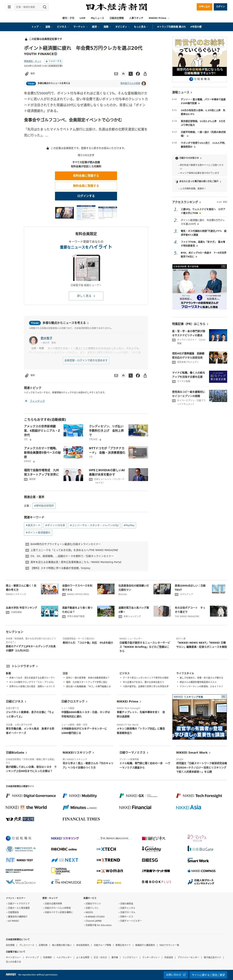The height and width of the screenshot is (980, 233).
Task: Open the NIKKEI Tech Foresight logo link
Action: (199, 795)
